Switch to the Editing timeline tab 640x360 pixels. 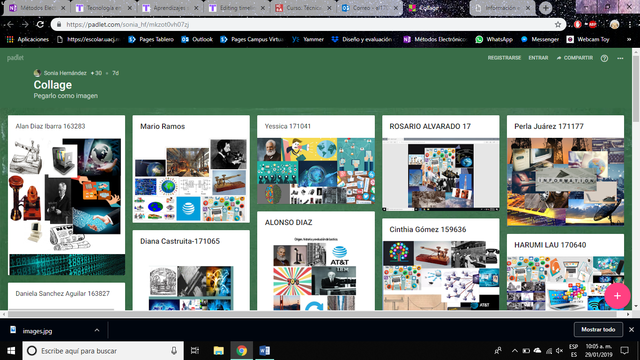(x=237, y=8)
